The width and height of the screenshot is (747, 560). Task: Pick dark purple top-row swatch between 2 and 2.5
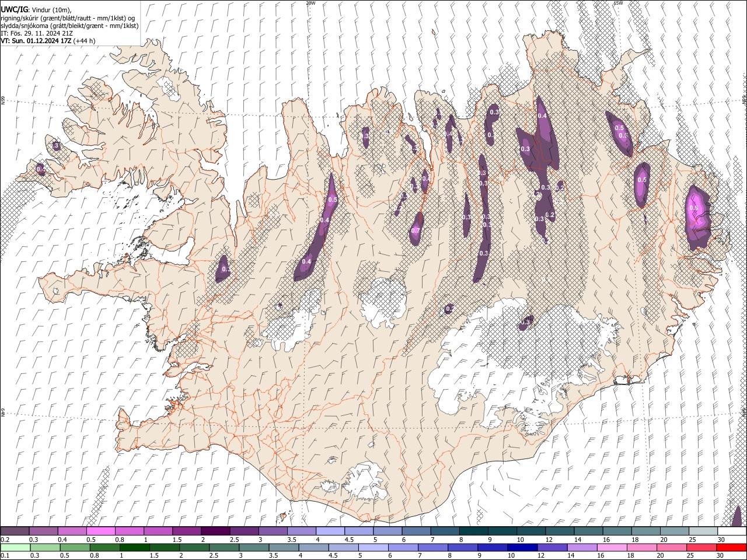coord(215,531)
